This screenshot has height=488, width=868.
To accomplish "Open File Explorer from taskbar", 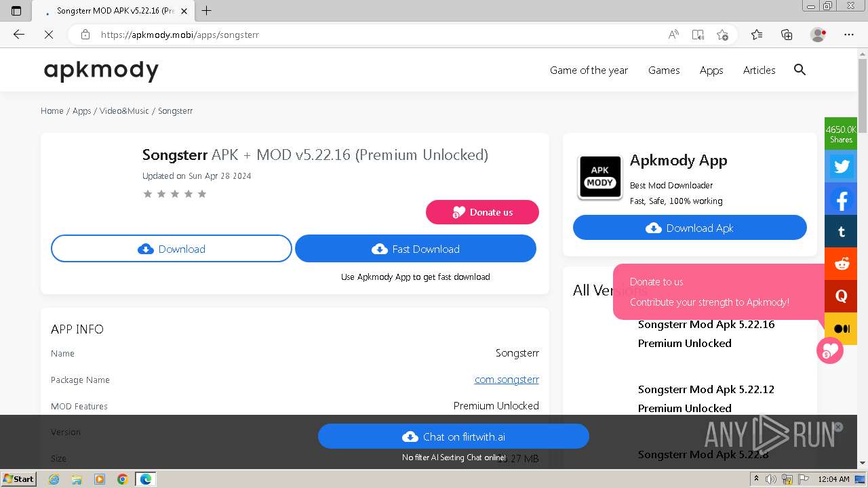I will (77, 479).
